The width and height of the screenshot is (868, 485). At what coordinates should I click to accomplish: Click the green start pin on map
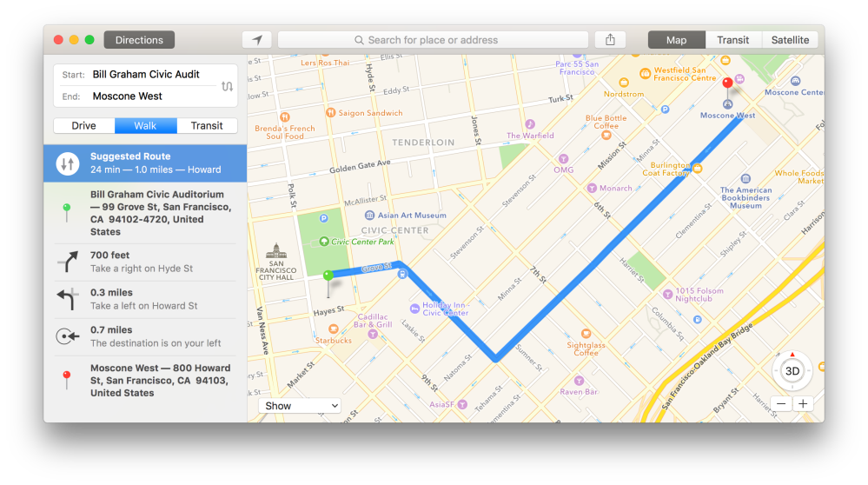pos(328,277)
